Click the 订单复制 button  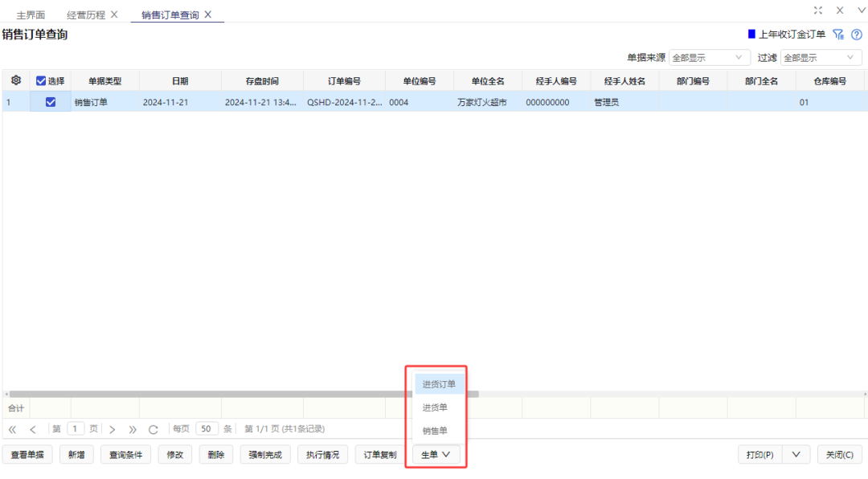(379, 454)
